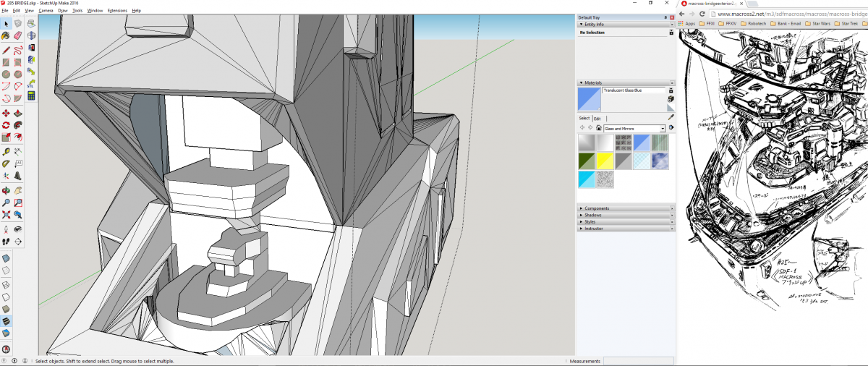Expand the Instructor panel
The image size is (868, 366).
[x=626, y=228]
